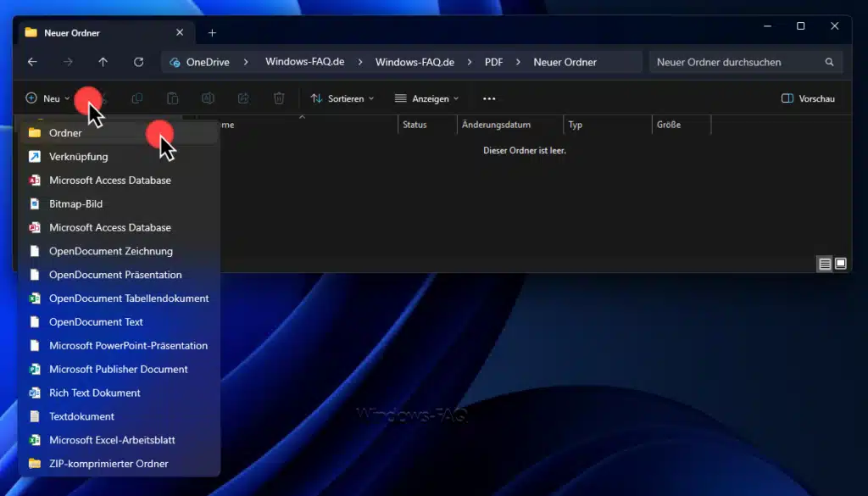Create a new Ordner from menu

pos(119,133)
